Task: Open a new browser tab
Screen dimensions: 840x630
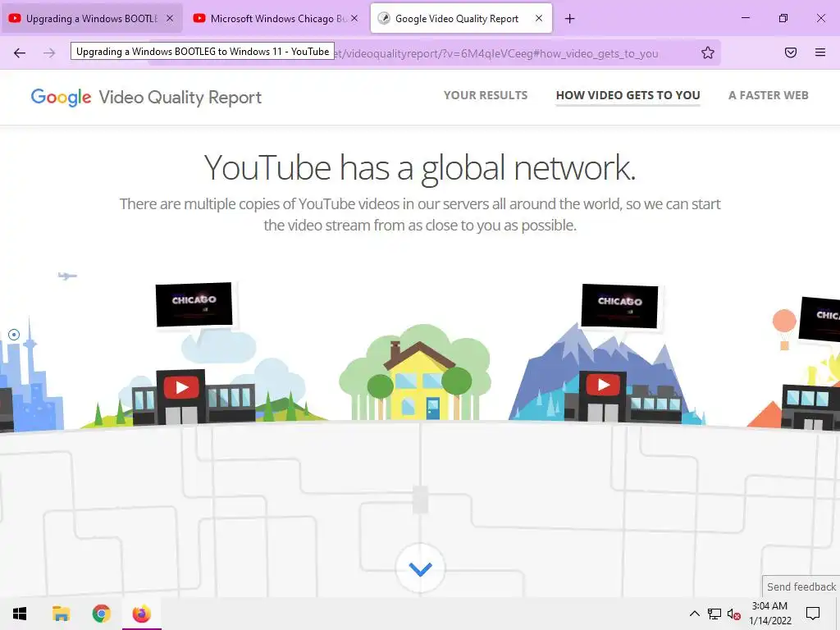Action: 569,19
